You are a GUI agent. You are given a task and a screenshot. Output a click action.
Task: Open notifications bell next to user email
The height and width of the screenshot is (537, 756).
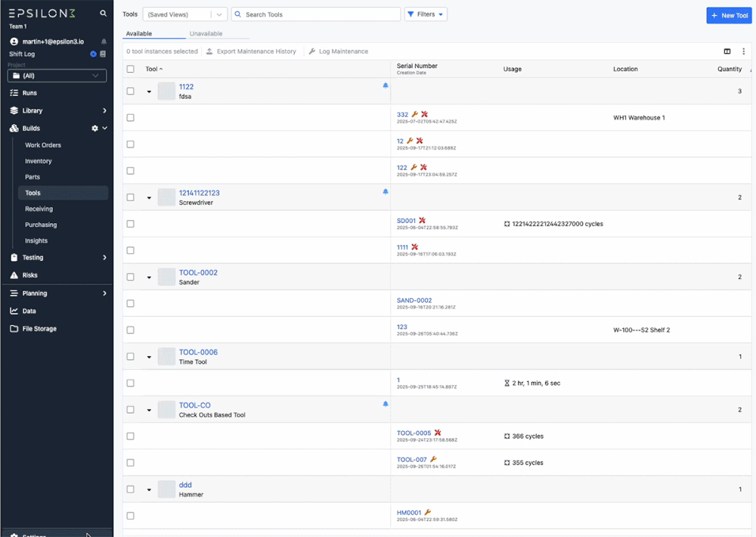tap(104, 42)
